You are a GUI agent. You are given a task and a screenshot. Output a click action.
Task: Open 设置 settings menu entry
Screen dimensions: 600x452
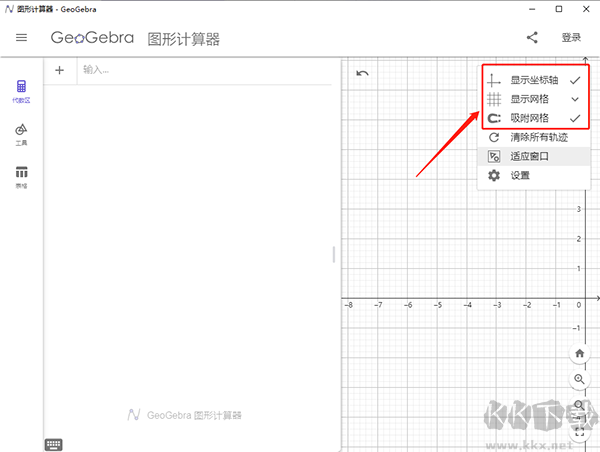[535, 176]
